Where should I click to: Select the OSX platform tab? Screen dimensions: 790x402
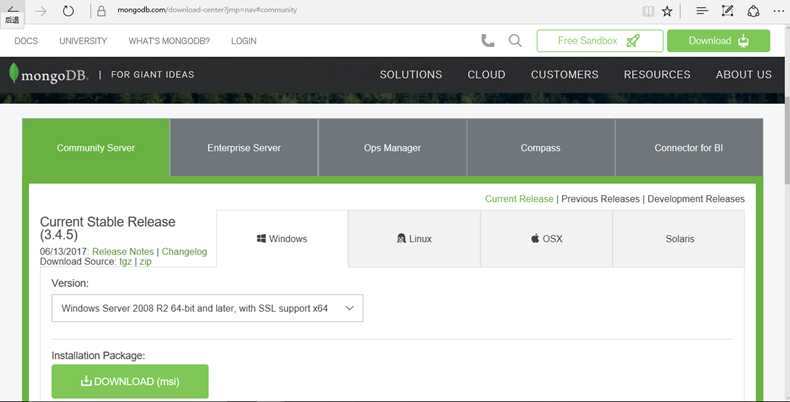[547, 239]
